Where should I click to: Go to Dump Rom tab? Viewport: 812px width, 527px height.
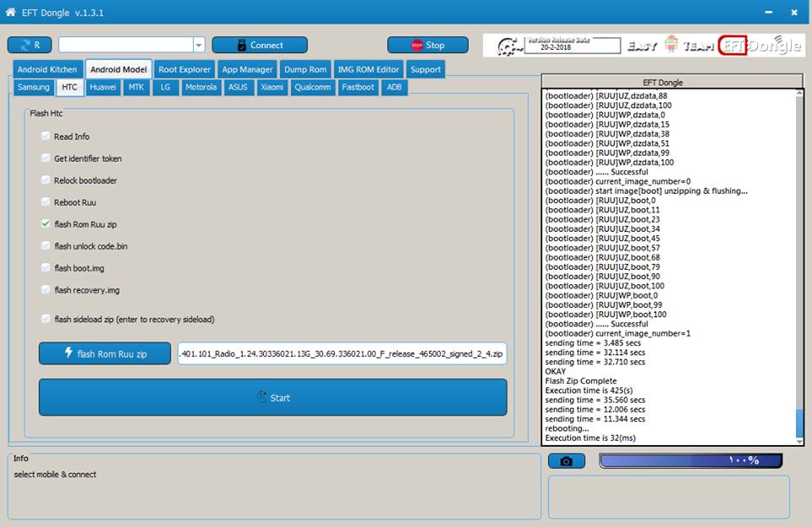click(x=305, y=69)
